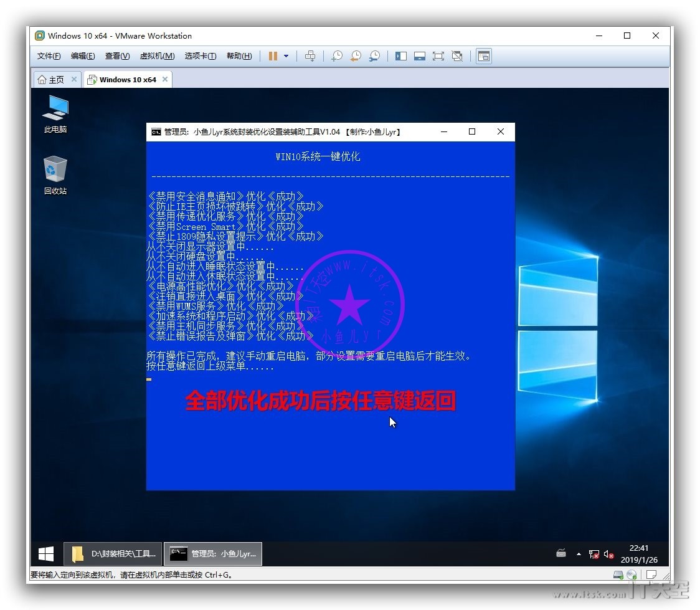
Task: Open the 编辑(E) menu
Action: point(83,56)
